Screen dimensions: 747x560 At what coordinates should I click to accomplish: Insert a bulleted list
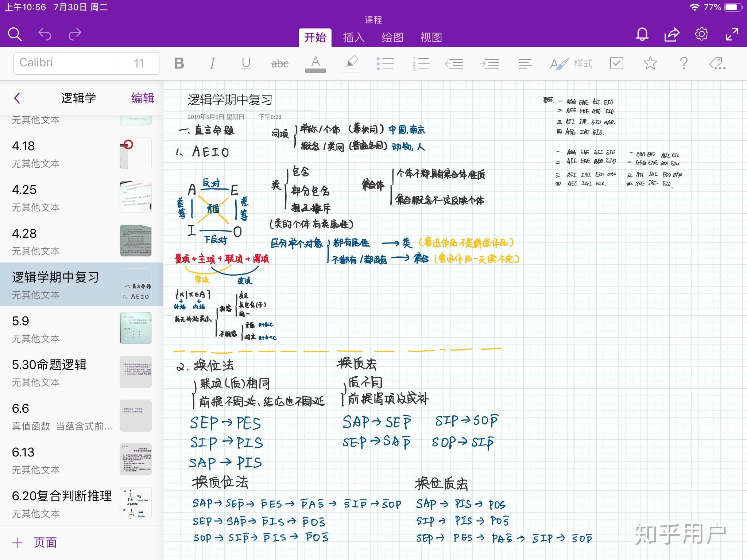(387, 63)
